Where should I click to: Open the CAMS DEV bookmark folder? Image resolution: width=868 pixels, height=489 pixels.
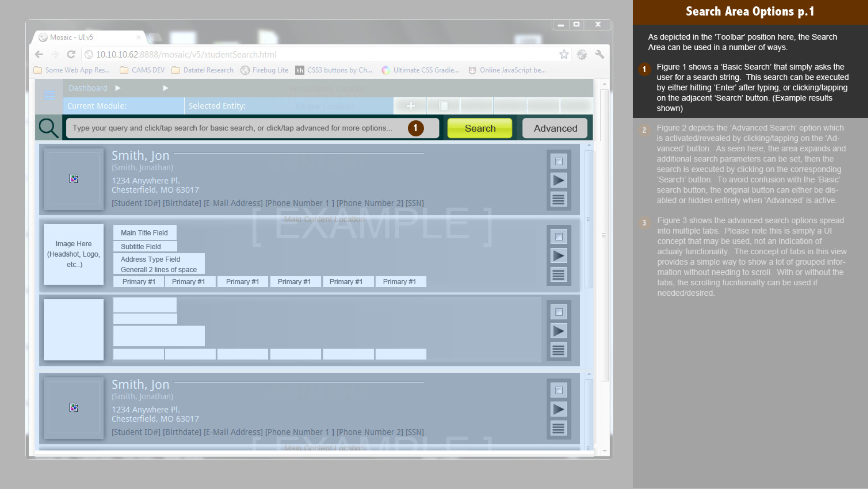(x=142, y=70)
